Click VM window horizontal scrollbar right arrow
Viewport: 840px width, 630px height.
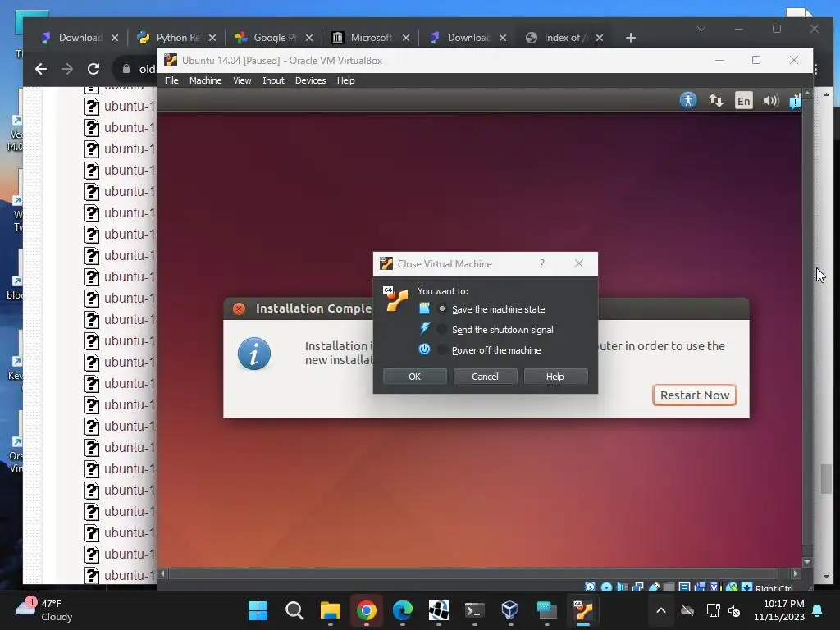(796, 573)
